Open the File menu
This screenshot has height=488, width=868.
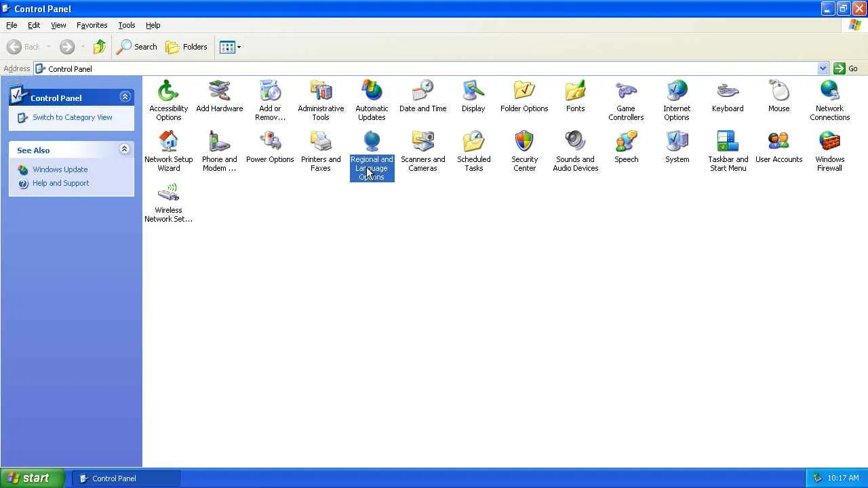[12, 25]
